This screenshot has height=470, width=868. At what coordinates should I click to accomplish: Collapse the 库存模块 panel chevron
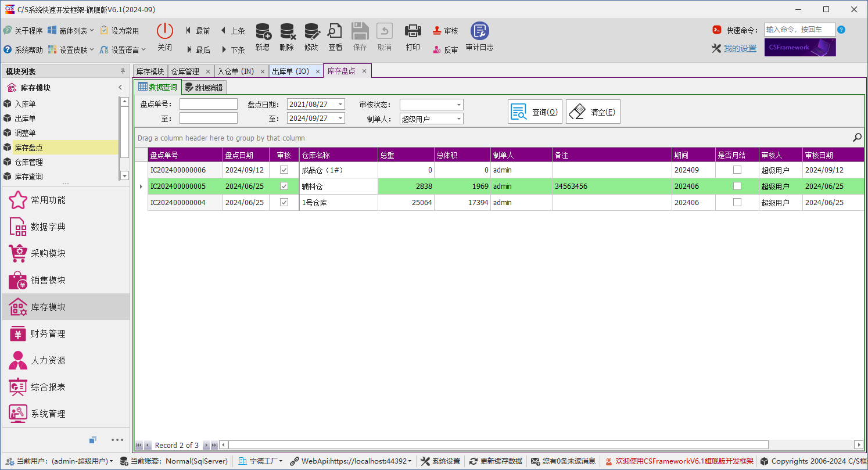click(x=120, y=88)
